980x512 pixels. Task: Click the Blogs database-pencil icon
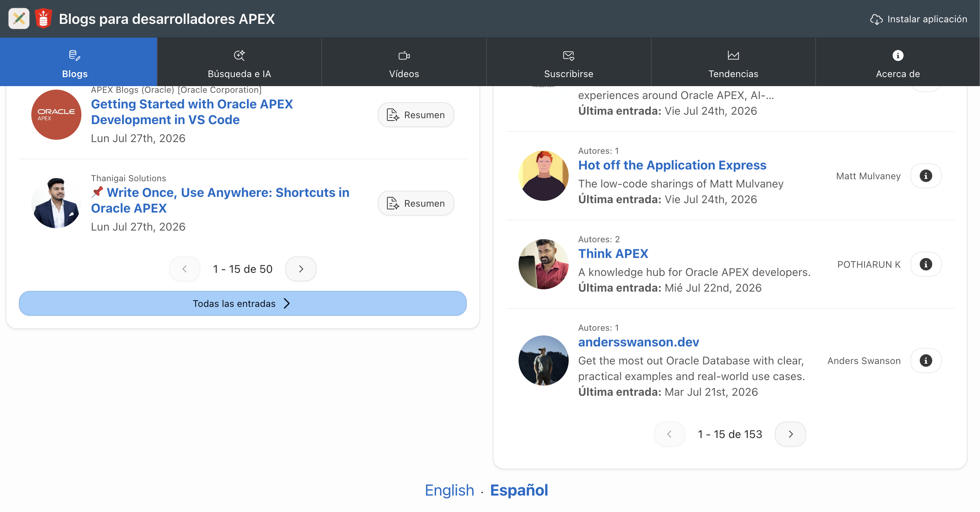[74, 55]
